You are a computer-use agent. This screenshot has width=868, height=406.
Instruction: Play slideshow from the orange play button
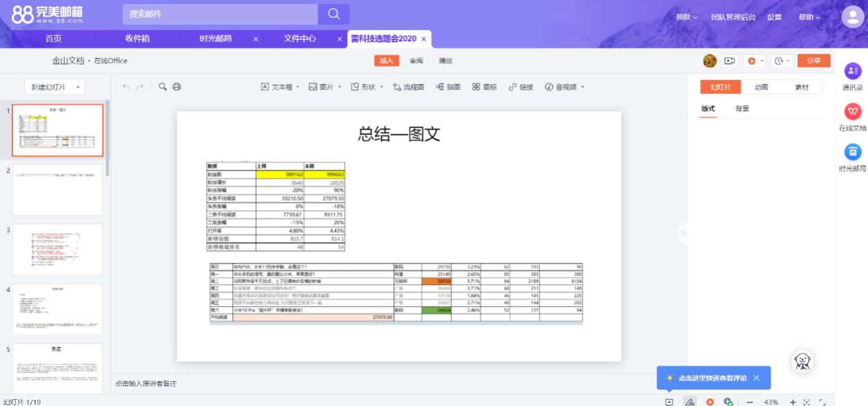click(752, 61)
